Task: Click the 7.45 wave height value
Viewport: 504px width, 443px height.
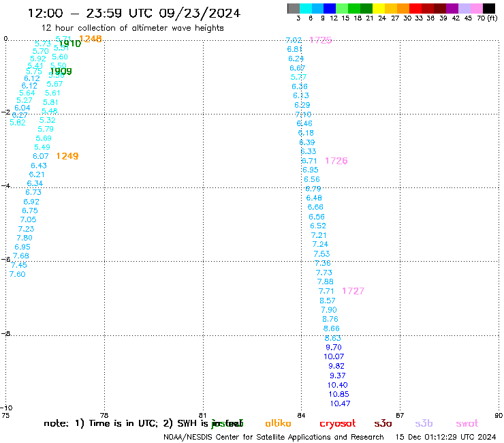Action: 19,265
